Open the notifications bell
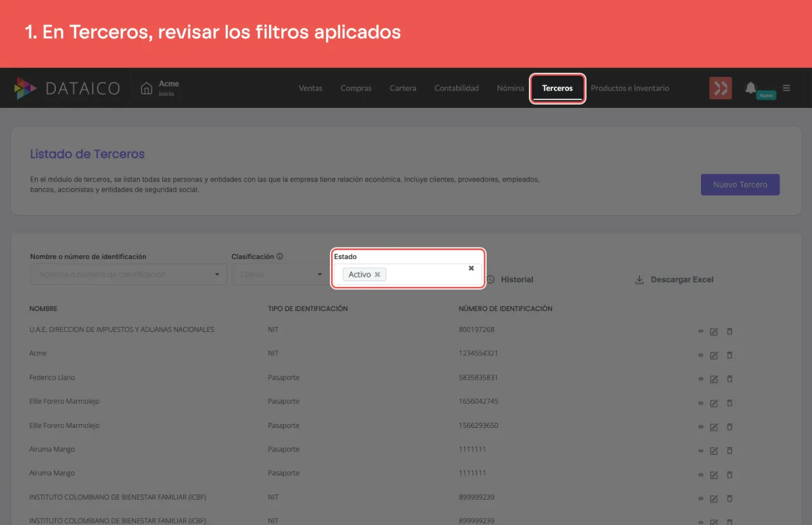Image resolution: width=812 pixels, height=525 pixels. click(750, 88)
